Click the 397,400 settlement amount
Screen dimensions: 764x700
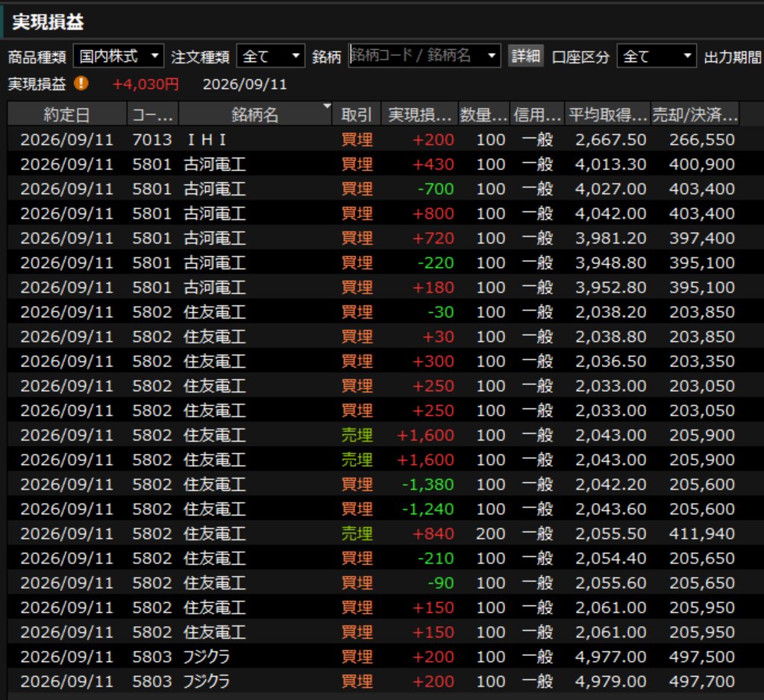[701, 238]
